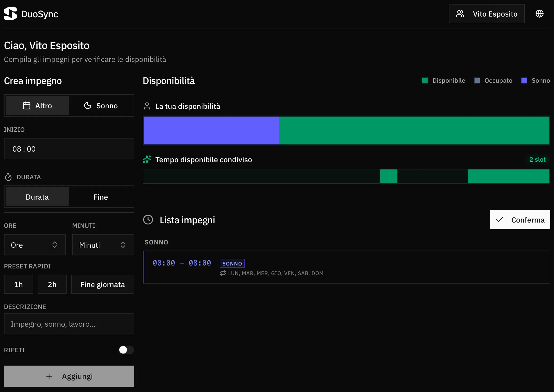Select the Fine giornata preset

(x=102, y=284)
